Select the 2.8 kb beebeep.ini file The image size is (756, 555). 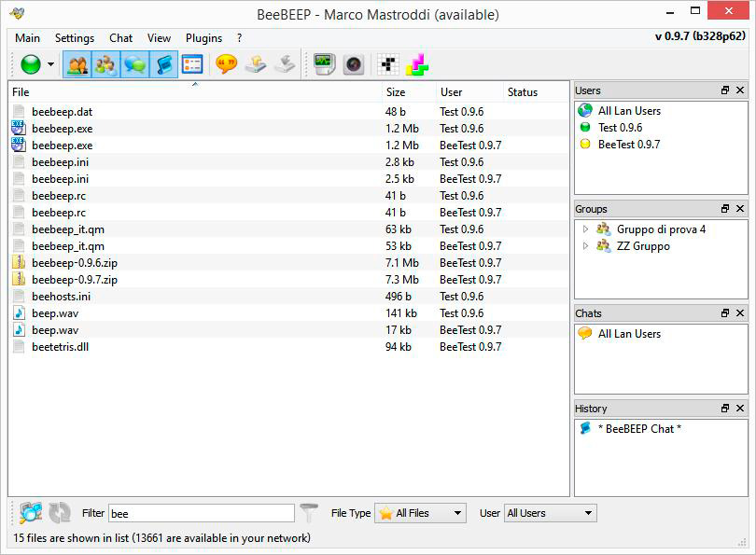coord(288,162)
